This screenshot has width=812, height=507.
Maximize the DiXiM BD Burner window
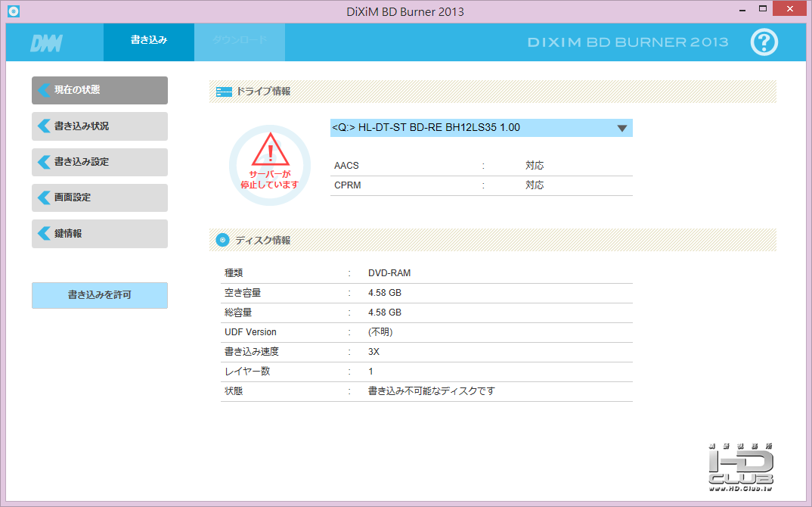coord(762,9)
